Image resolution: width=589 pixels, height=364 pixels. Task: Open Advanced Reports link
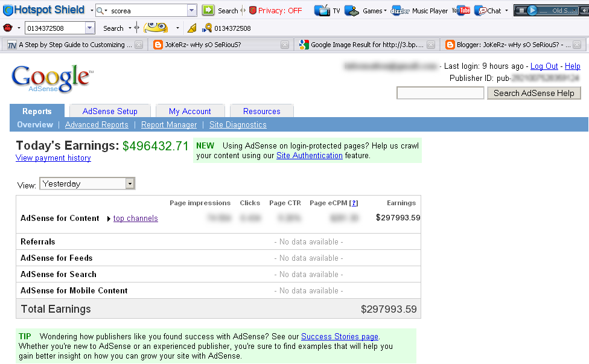pos(97,125)
